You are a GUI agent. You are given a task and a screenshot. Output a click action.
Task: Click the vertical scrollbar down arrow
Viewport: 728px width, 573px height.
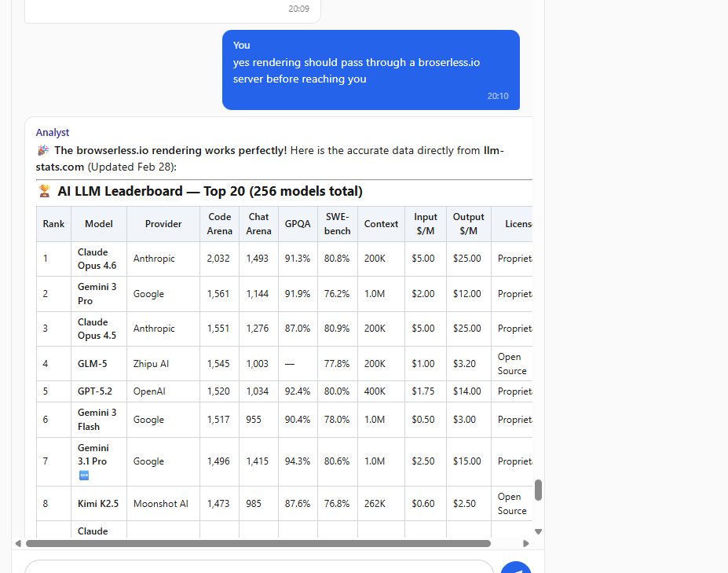(x=538, y=531)
